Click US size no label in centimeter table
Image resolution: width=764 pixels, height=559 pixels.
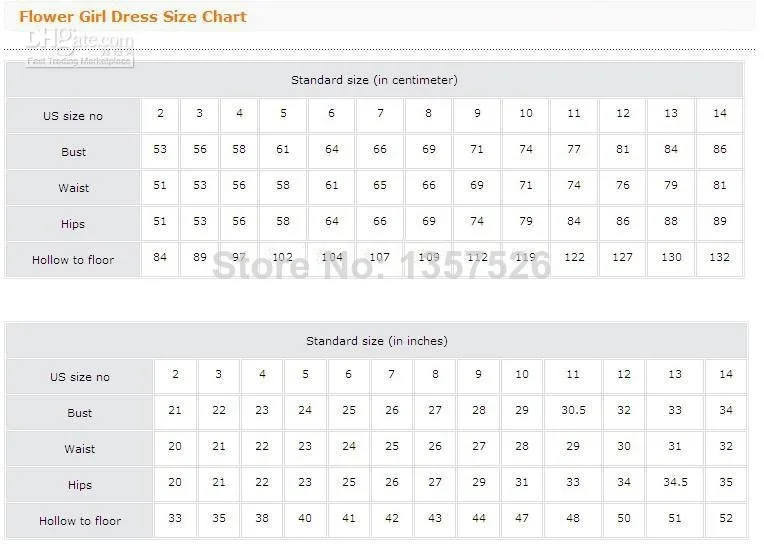point(73,116)
